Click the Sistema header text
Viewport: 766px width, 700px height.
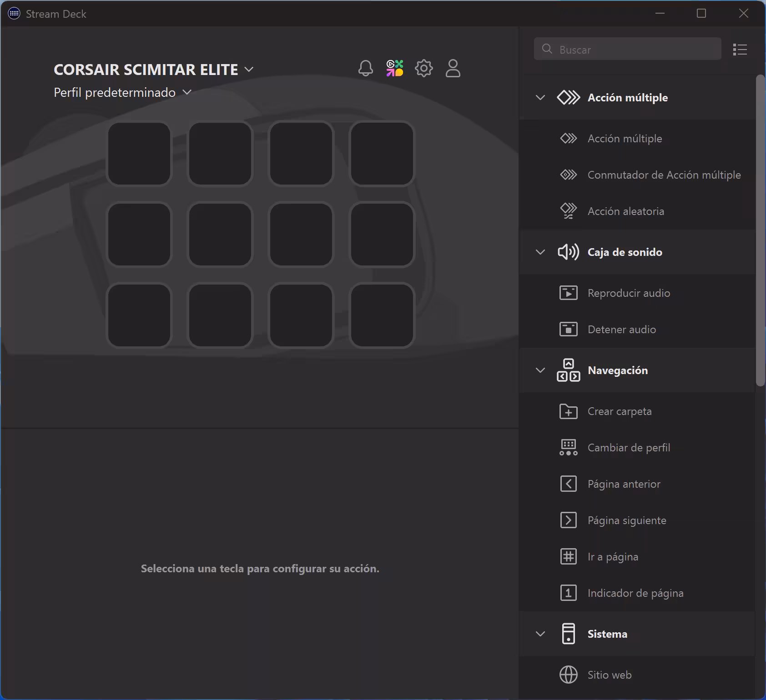[607, 634]
